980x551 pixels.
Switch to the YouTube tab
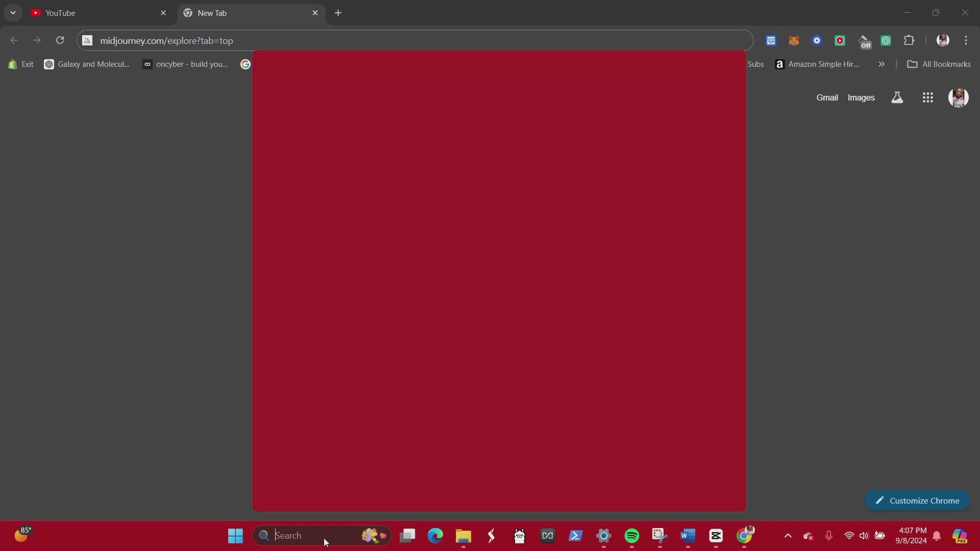(92, 13)
